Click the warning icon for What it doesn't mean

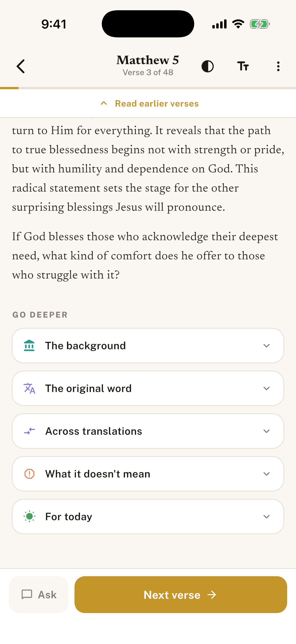coord(29,474)
